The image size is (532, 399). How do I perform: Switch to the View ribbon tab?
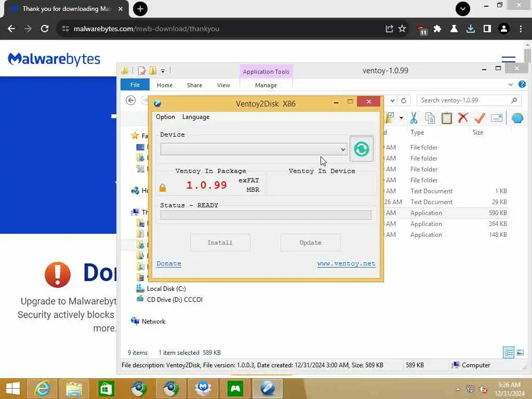[x=223, y=85]
